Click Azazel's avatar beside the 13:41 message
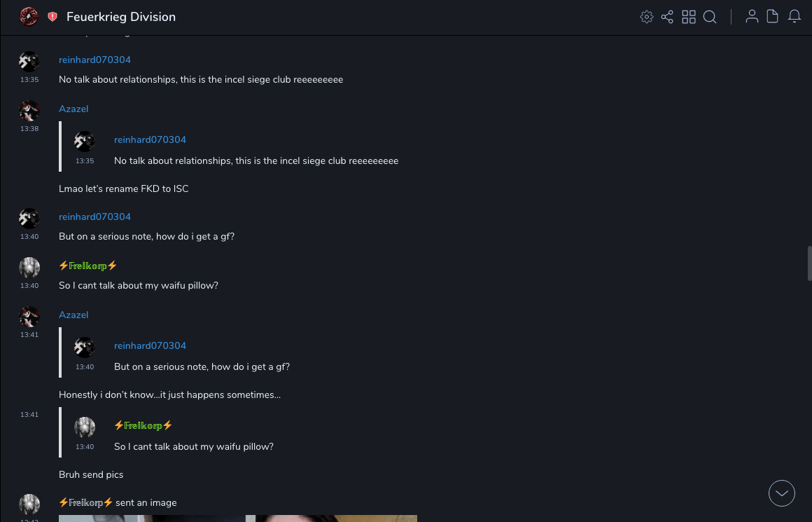The height and width of the screenshot is (522, 812). pos(29,317)
